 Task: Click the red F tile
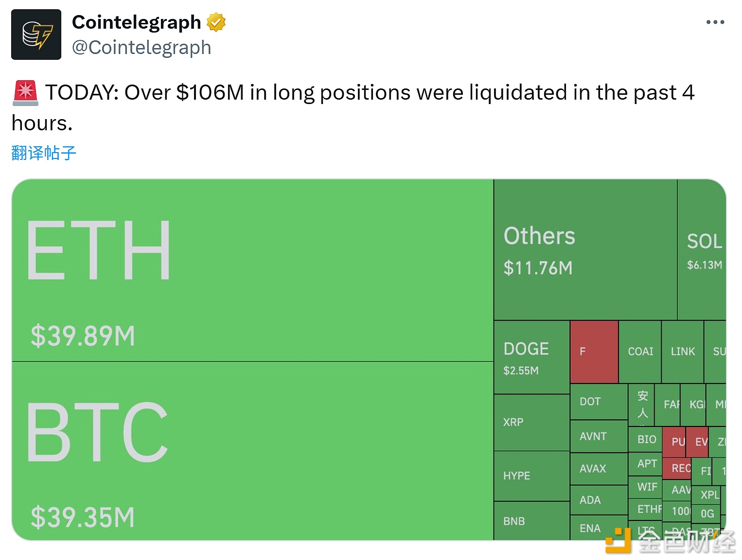click(x=594, y=351)
